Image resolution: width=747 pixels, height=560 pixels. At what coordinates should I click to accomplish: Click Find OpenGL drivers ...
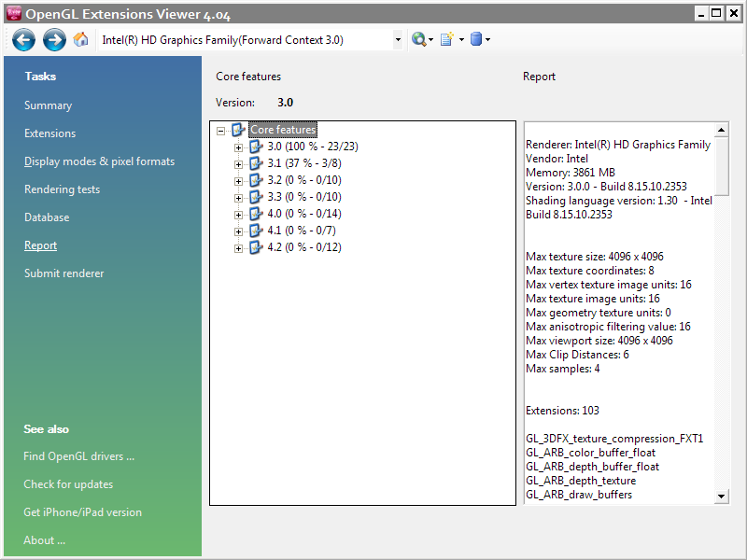click(x=78, y=456)
